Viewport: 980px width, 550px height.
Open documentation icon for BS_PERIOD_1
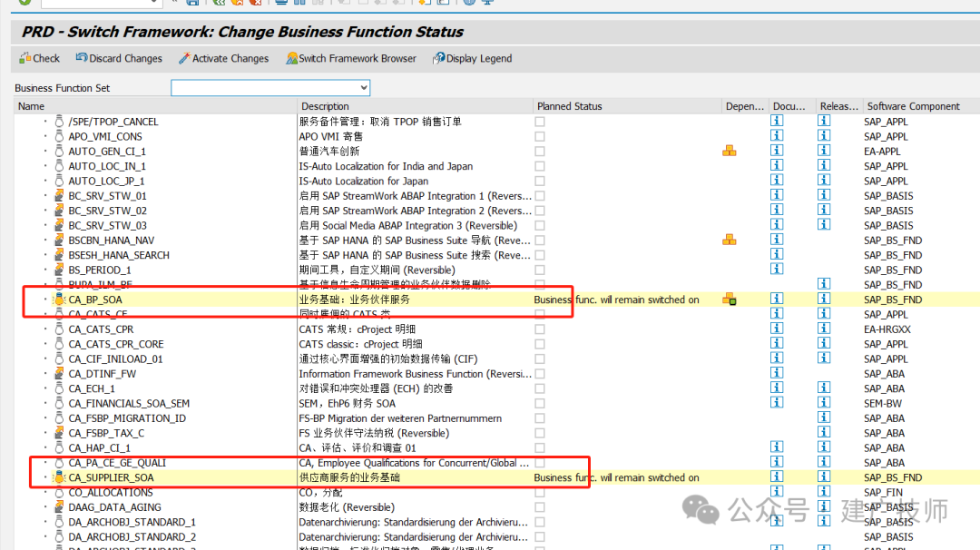click(776, 270)
